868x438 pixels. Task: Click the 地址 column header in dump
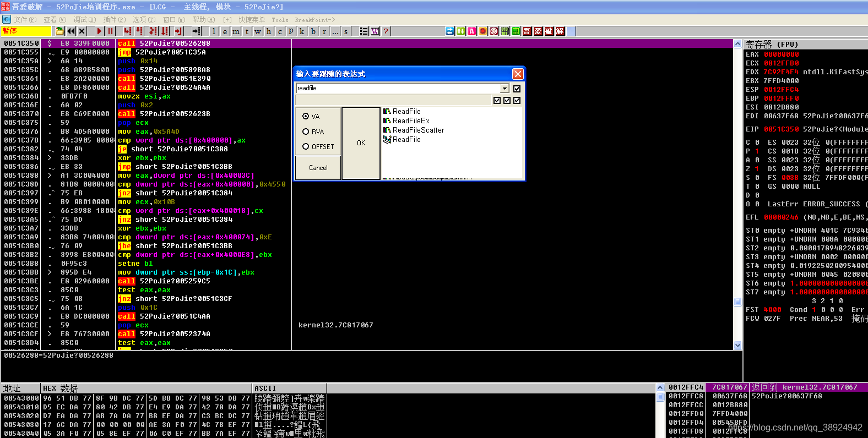click(x=21, y=388)
